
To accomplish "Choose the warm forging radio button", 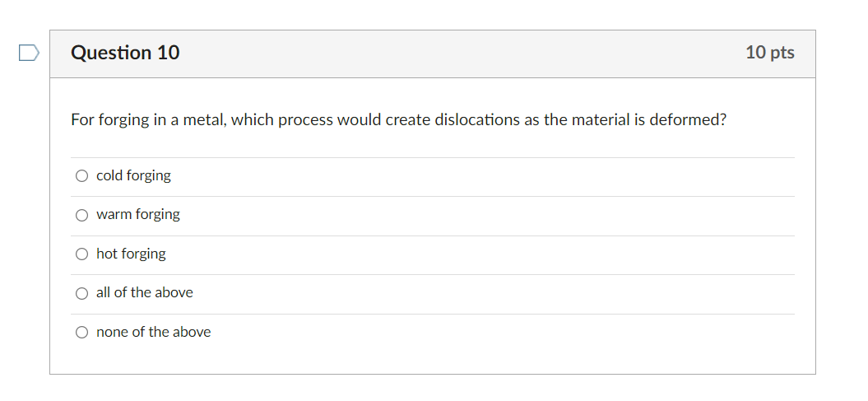I will pos(81,216).
